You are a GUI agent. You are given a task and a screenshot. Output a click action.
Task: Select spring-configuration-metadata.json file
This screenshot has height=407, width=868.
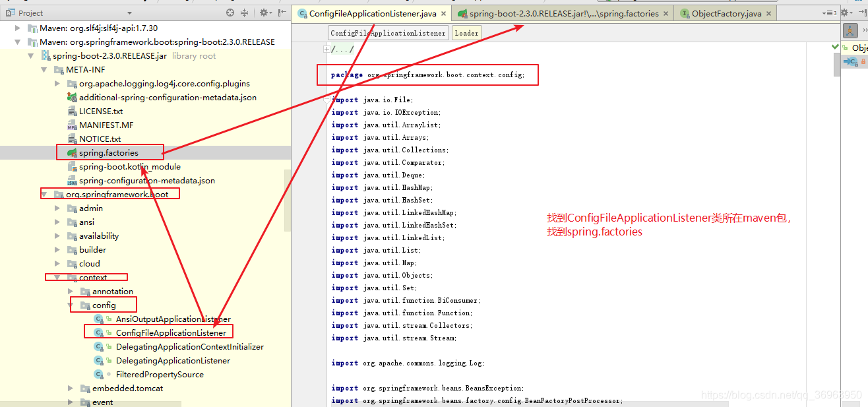pos(147,181)
